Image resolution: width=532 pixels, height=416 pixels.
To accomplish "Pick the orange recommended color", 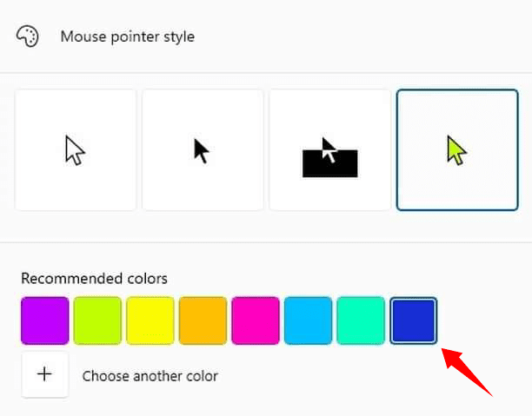I will [203, 320].
